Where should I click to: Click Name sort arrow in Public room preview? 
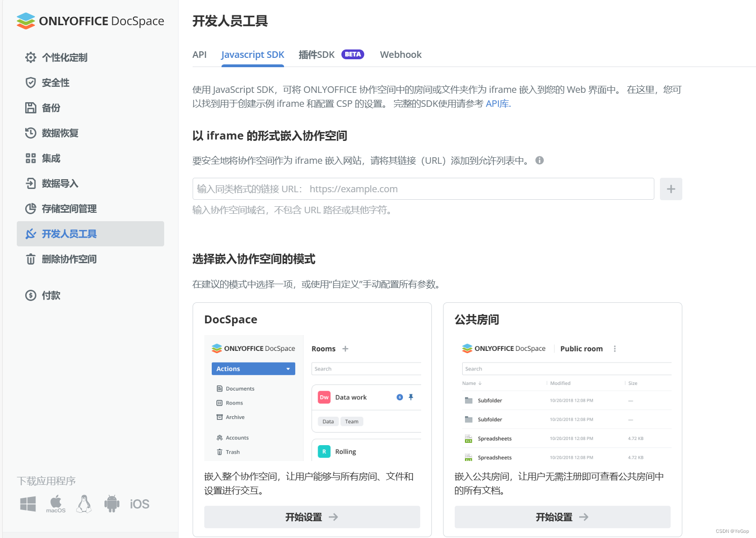[x=480, y=383]
